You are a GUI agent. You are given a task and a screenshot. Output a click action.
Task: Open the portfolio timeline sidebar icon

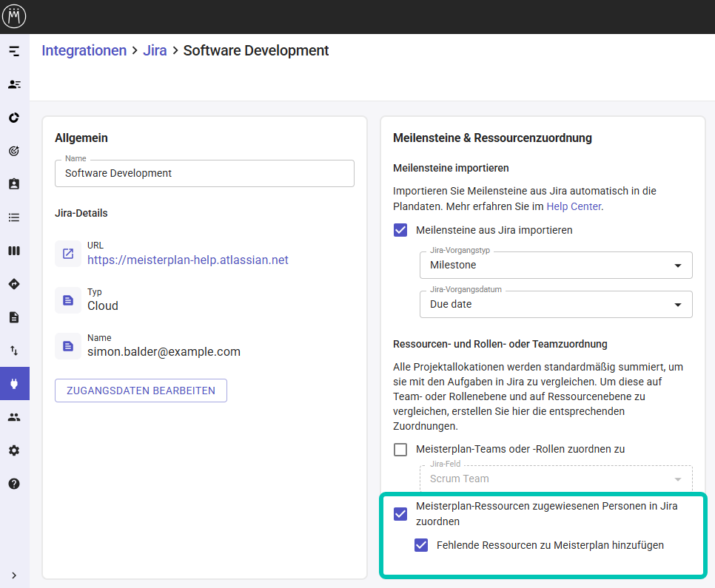pyautogui.click(x=14, y=51)
